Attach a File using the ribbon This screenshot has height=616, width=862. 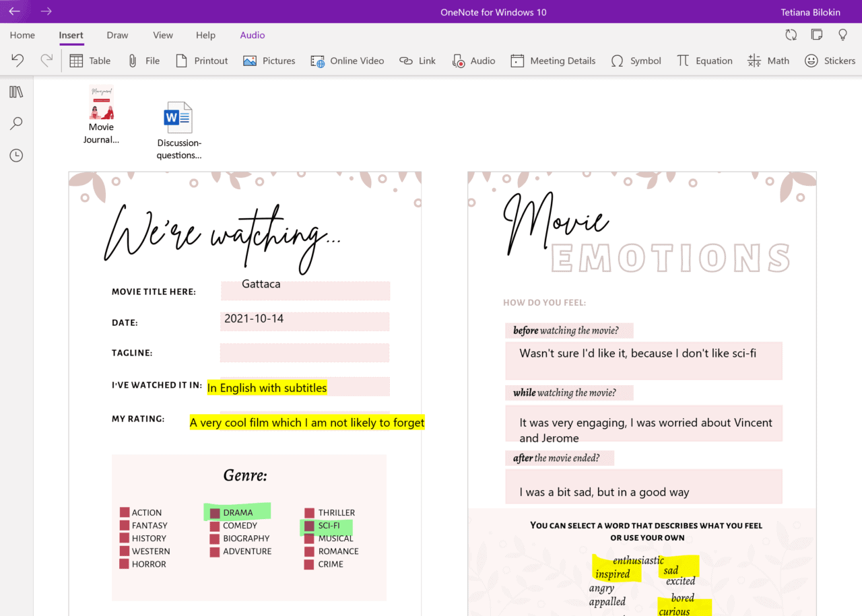click(x=143, y=61)
